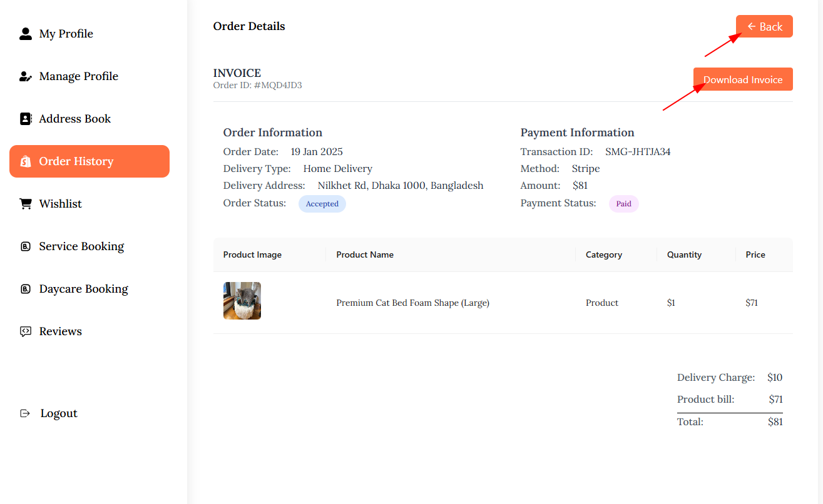
Task: Click the Address Book icon
Action: [x=26, y=119]
